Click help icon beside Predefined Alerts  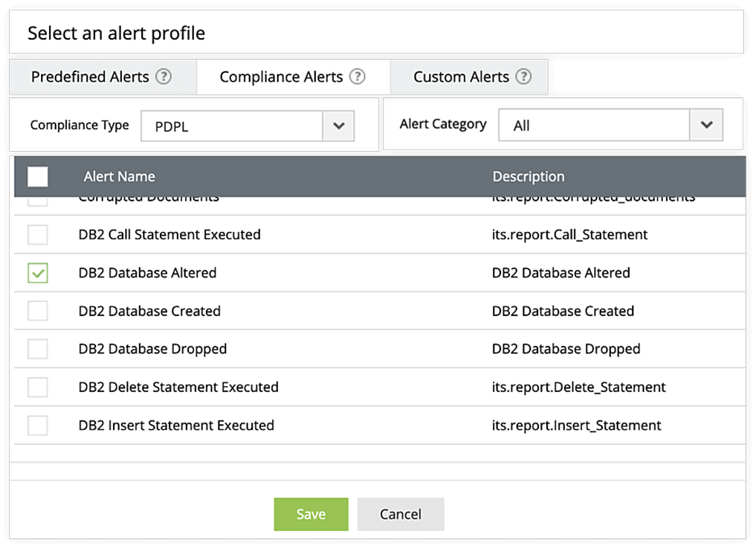tap(164, 77)
